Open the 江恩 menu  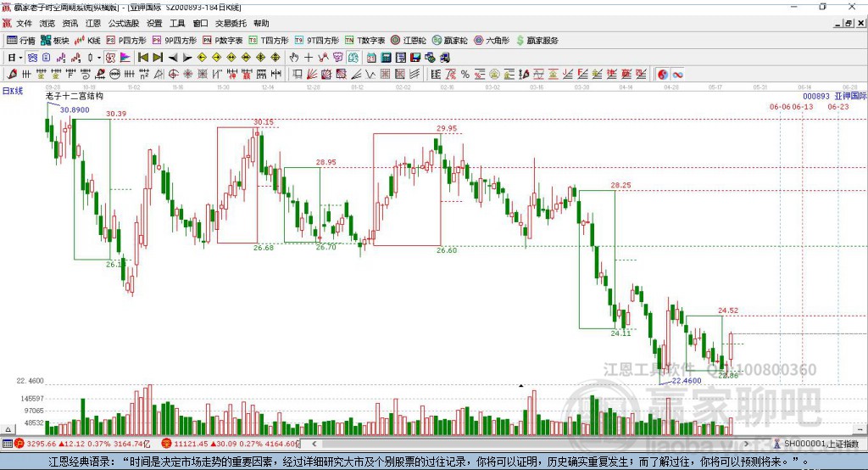click(x=93, y=23)
